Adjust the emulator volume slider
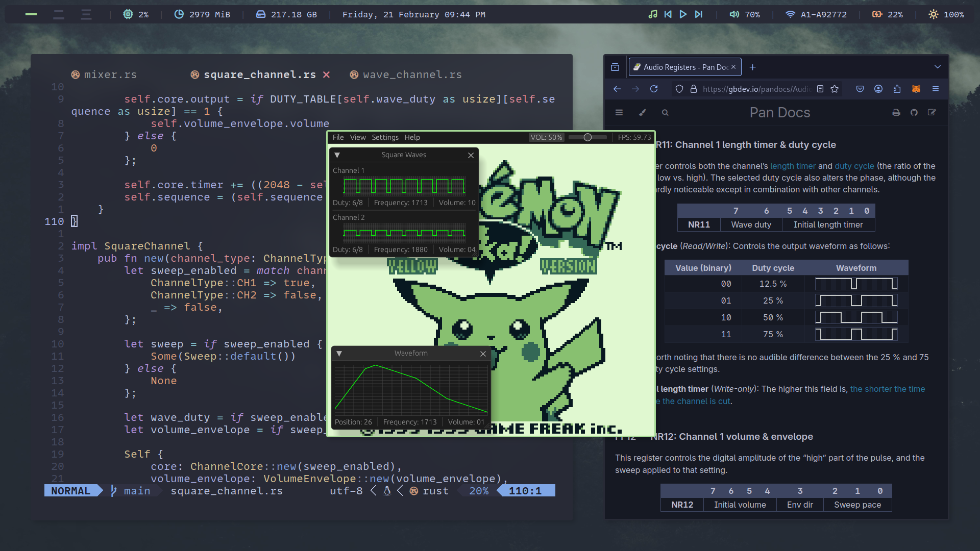The height and width of the screenshot is (551, 980). pos(587,137)
